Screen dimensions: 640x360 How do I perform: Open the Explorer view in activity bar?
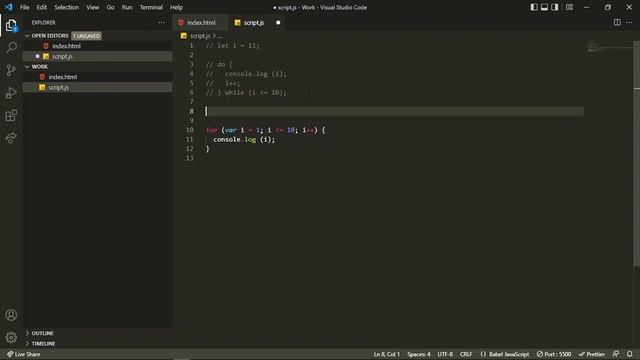(11, 26)
